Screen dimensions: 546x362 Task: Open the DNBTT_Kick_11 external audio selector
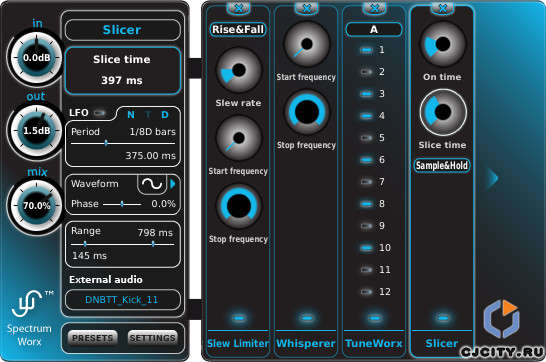(x=122, y=300)
